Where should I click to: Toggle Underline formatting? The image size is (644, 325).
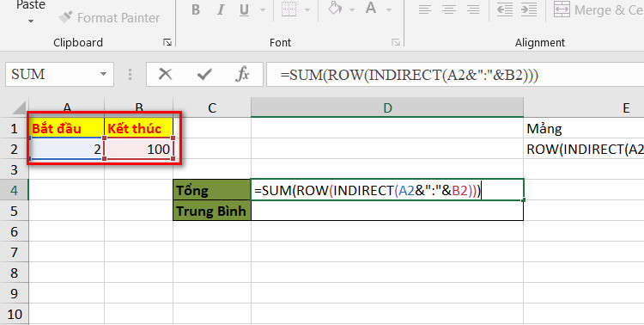(x=245, y=9)
